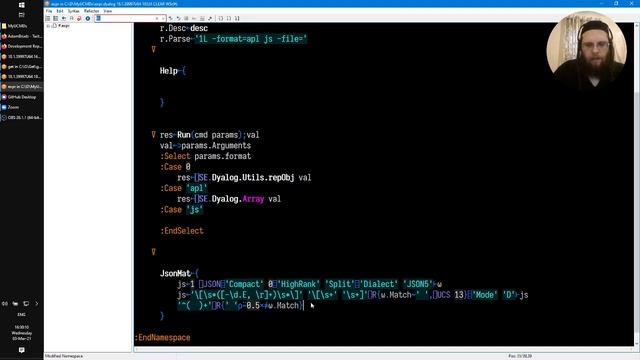Show hidden tray icons chevron
This screenshot has height=360, width=640.
tap(37, 304)
